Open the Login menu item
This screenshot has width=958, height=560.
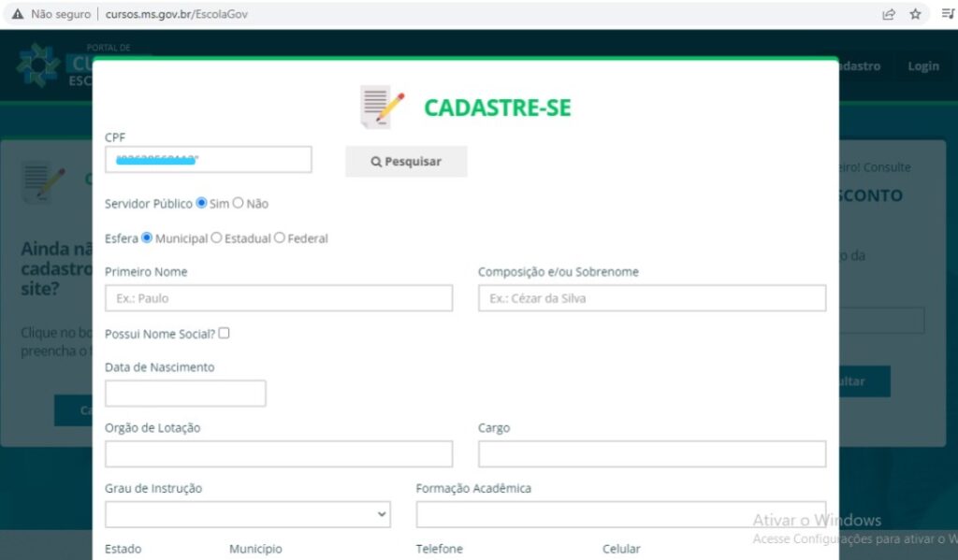coord(923,66)
